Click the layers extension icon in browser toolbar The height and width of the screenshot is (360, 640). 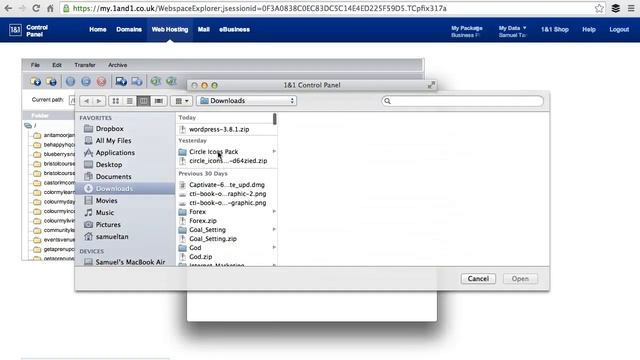[616, 8]
